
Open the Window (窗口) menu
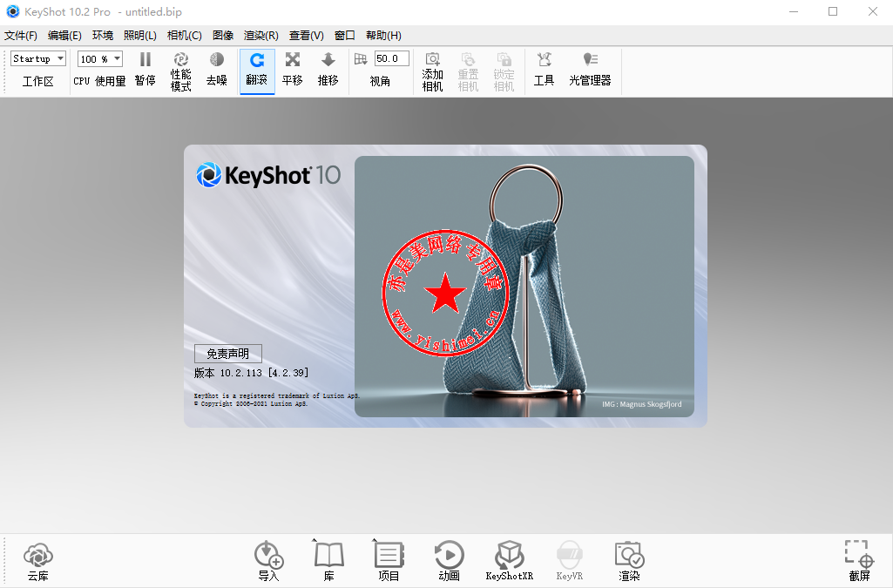[x=344, y=36]
